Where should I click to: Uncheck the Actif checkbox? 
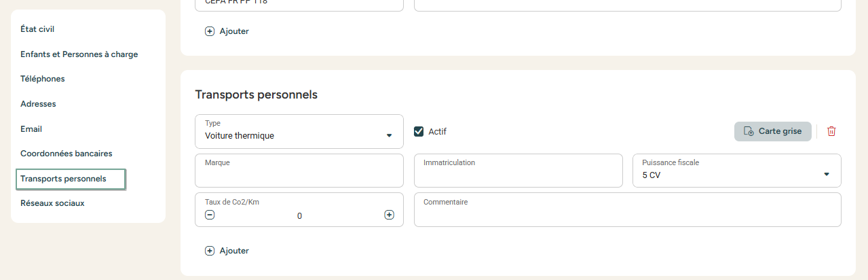(x=419, y=131)
